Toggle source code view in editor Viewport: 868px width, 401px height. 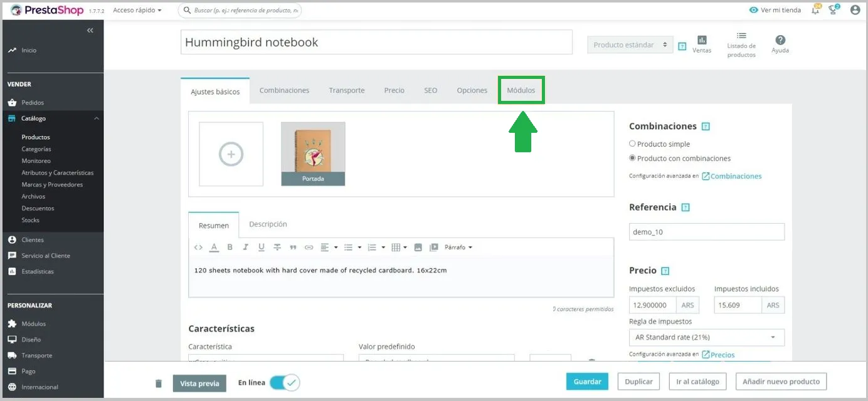[198, 247]
